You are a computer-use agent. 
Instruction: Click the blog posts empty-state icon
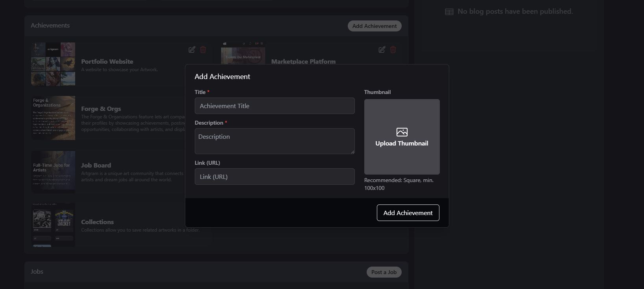tap(449, 12)
